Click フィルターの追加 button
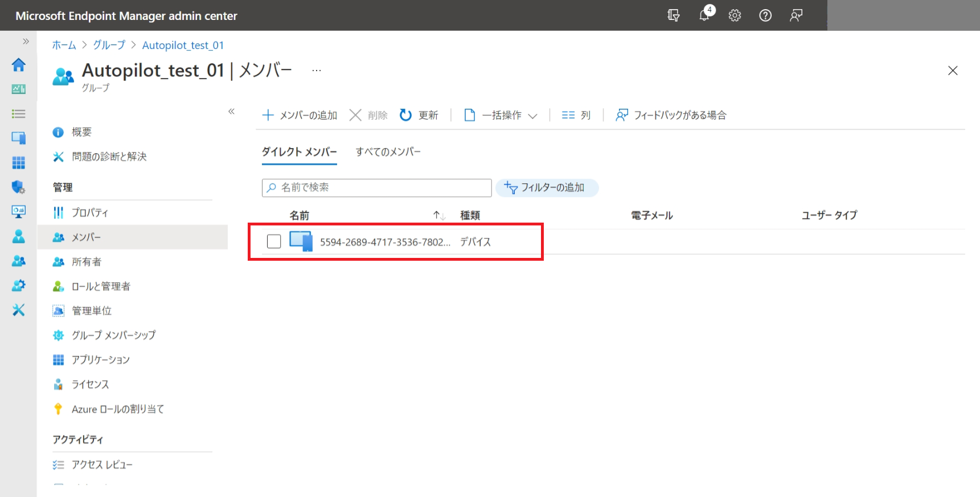This screenshot has width=980, height=497. click(x=547, y=187)
